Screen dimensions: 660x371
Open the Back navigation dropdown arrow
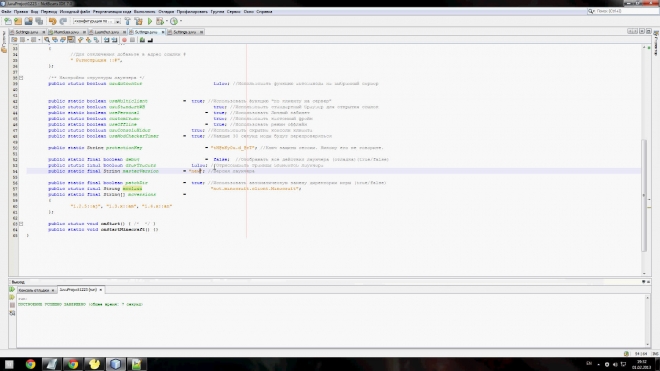27,40
